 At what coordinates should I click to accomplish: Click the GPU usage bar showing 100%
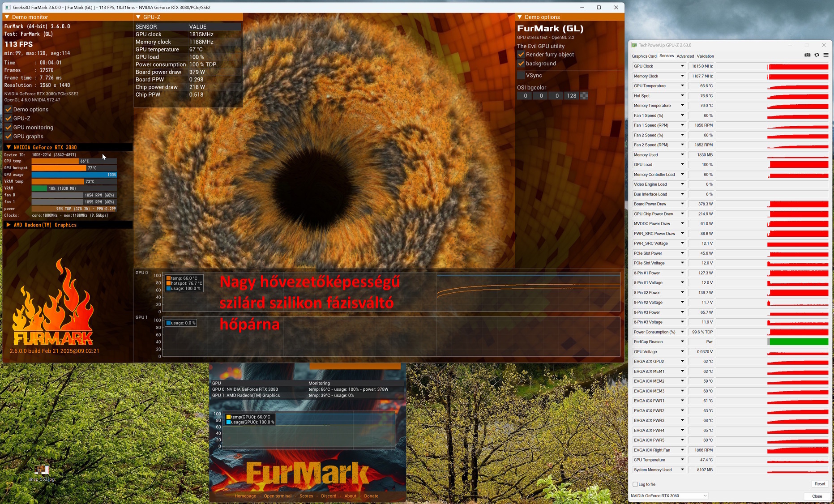click(x=74, y=175)
